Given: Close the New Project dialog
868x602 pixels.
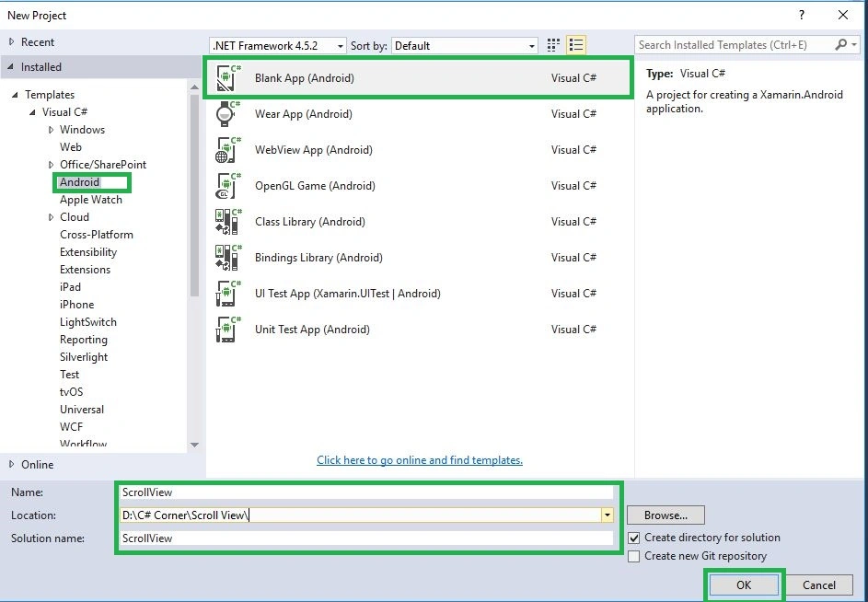Looking at the screenshot, I should pyautogui.click(x=842, y=15).
